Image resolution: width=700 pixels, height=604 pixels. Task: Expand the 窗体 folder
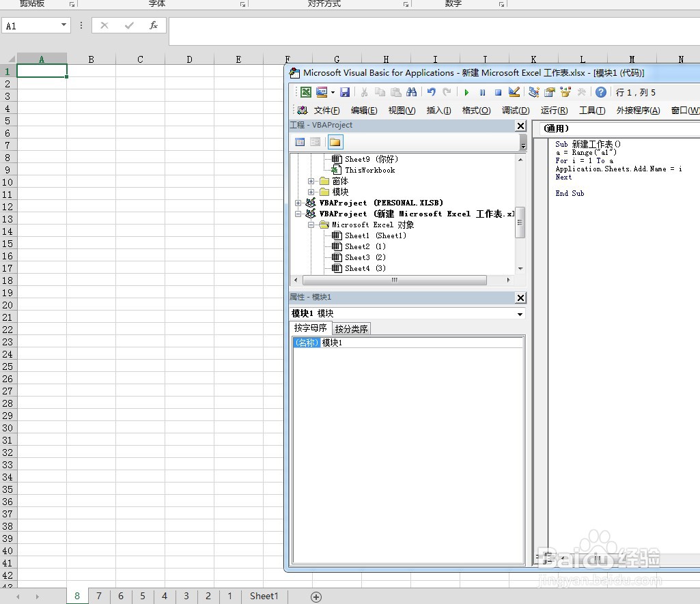(311, 181)
